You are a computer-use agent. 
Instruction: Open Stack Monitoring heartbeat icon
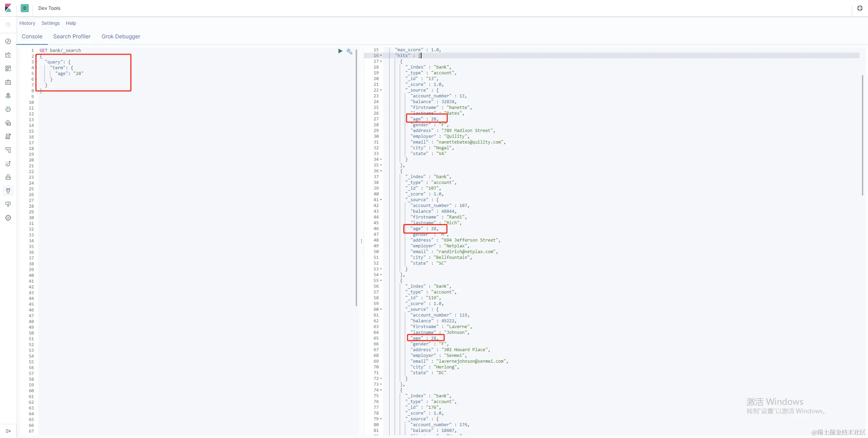click(8, 204)
